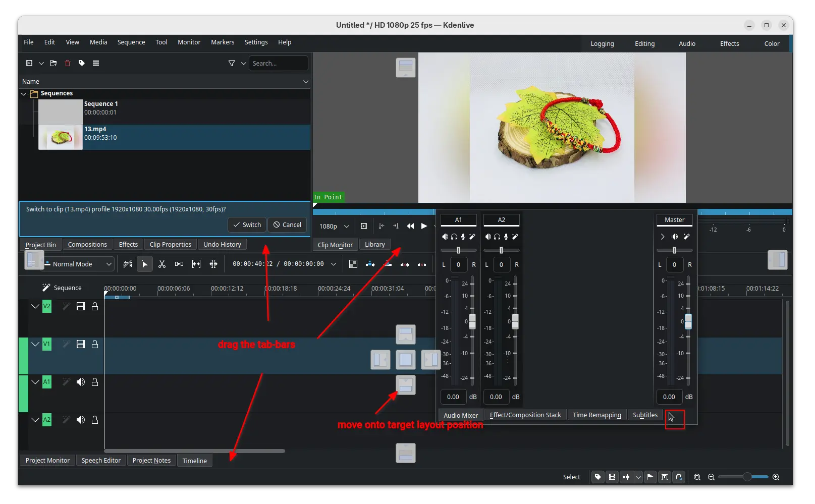The image size is (815, 504).
Task: Click the Switch button
Action: (x=247, y=225)
